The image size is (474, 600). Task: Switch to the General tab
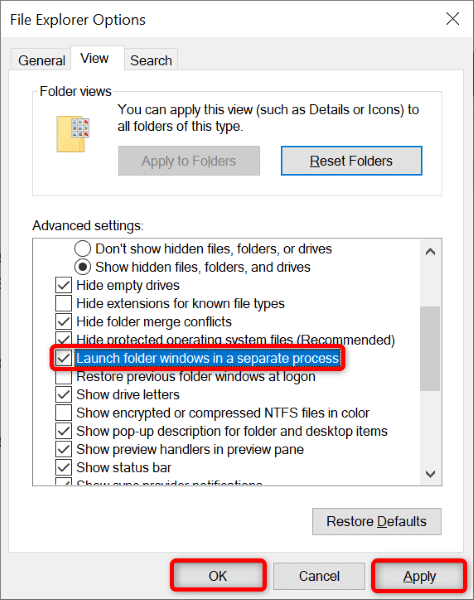tap(41, 60)
